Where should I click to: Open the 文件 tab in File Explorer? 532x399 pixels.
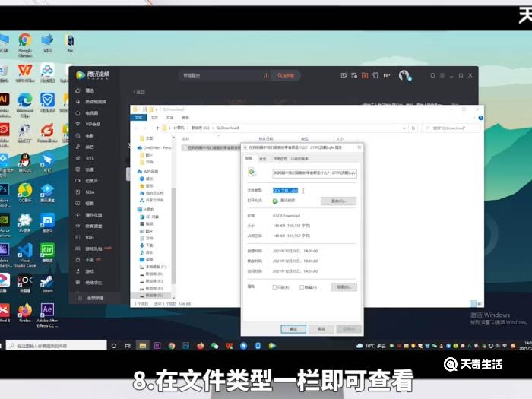138,117
